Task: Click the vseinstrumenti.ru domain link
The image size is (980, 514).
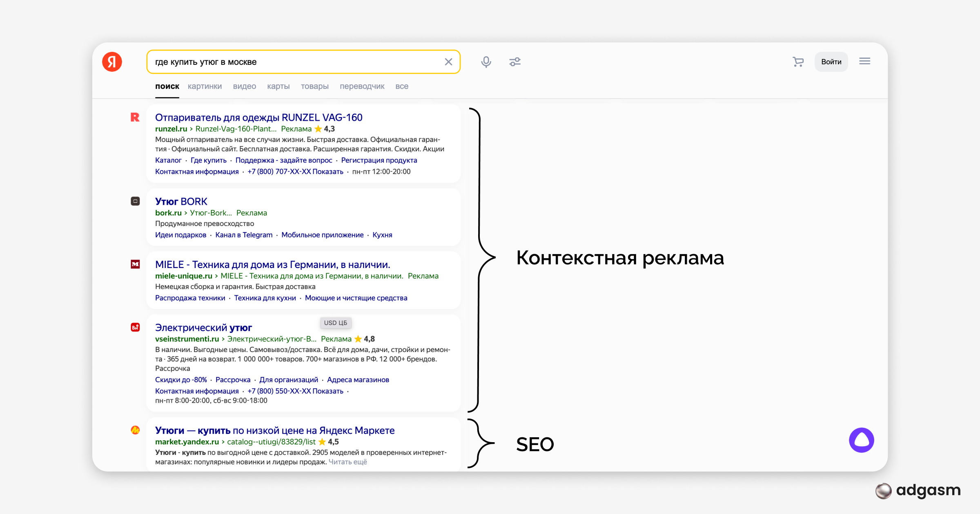Action: (187, 339)
